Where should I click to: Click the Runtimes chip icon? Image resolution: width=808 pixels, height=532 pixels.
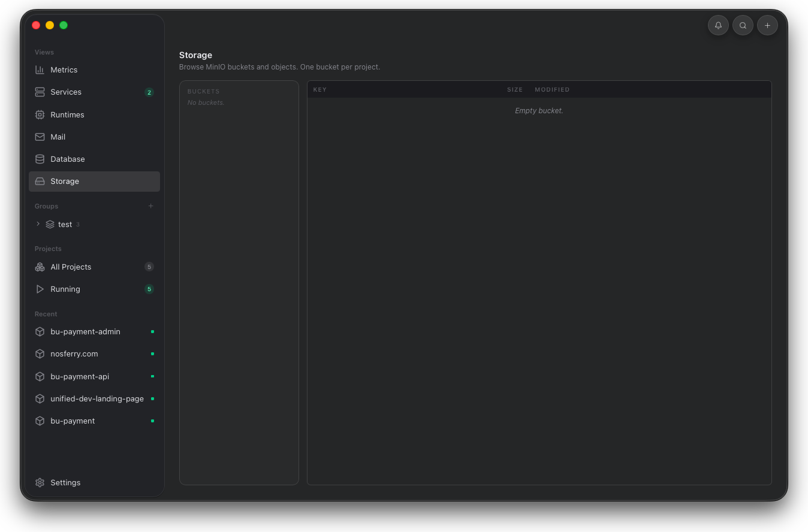click(x=40, y=114)
